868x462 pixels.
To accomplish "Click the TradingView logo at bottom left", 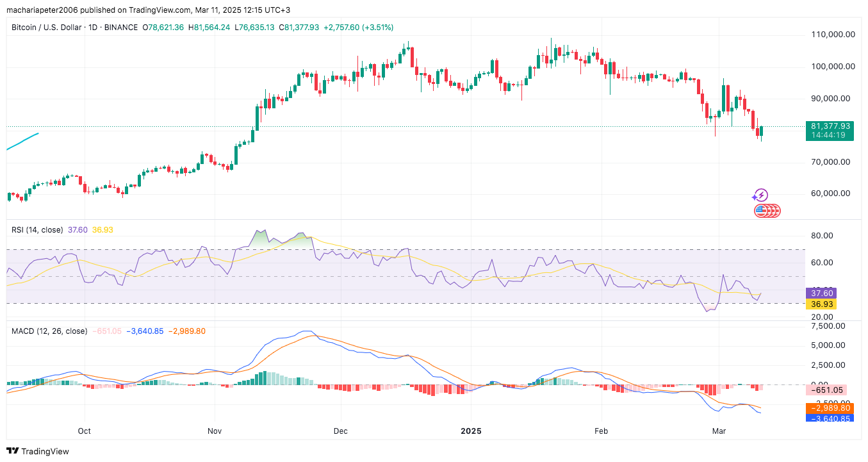I will tap(38, 451).
